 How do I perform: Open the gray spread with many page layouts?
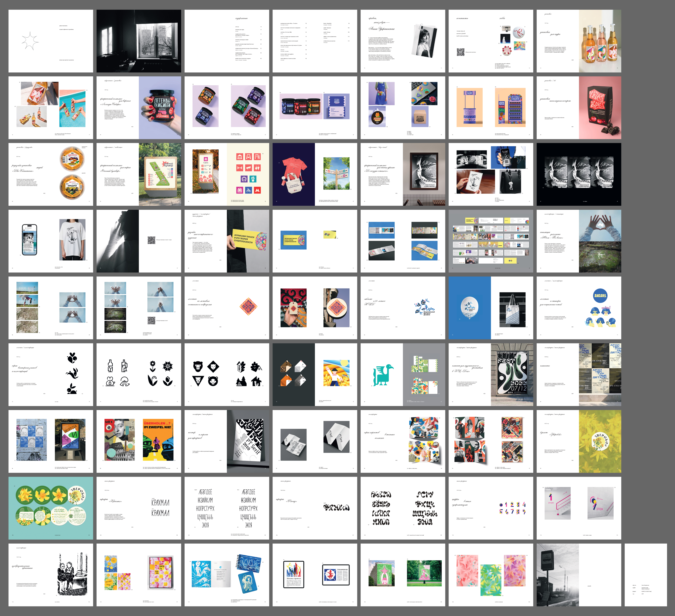[x=491, y=241]
